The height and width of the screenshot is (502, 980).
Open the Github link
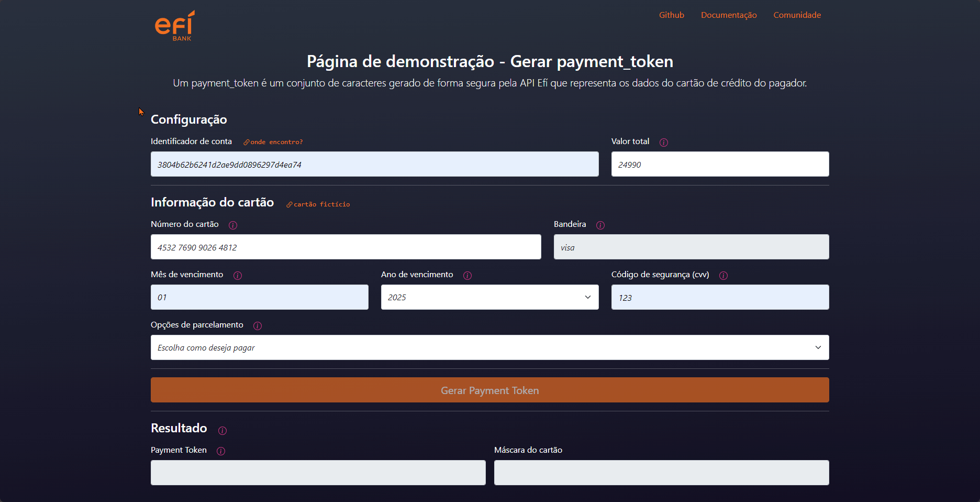coord(672,15)
